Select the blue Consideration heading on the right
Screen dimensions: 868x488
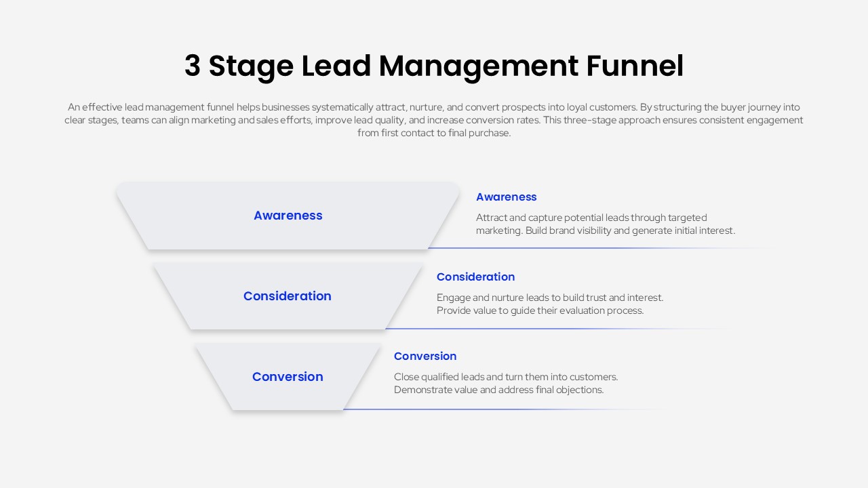[475, 277]
